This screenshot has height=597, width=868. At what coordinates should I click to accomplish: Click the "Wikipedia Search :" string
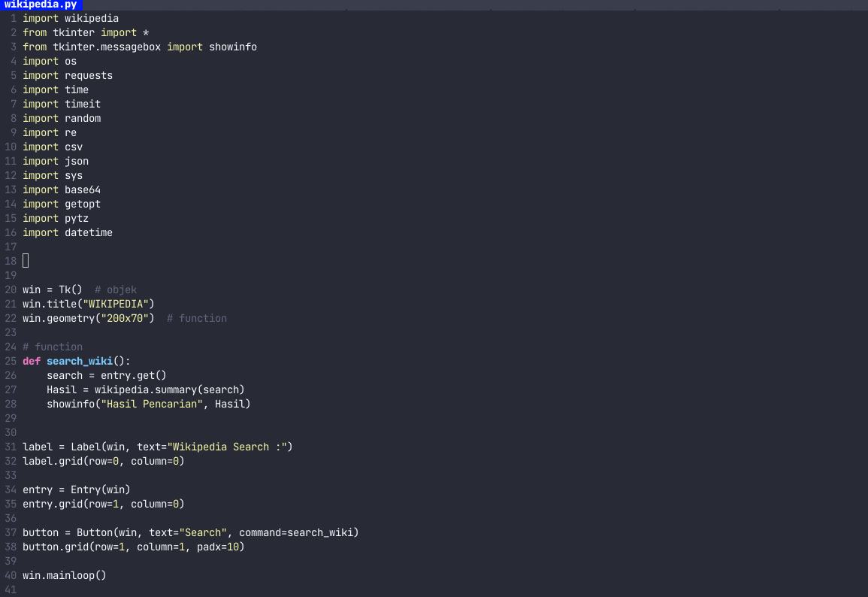click(227, 447)
